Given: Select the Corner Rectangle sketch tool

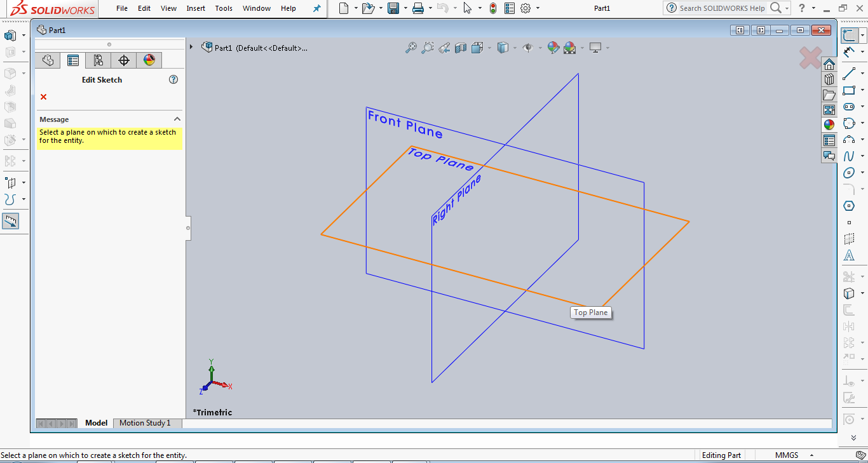Looking at the screenshot, I should (x=849, y=90).
